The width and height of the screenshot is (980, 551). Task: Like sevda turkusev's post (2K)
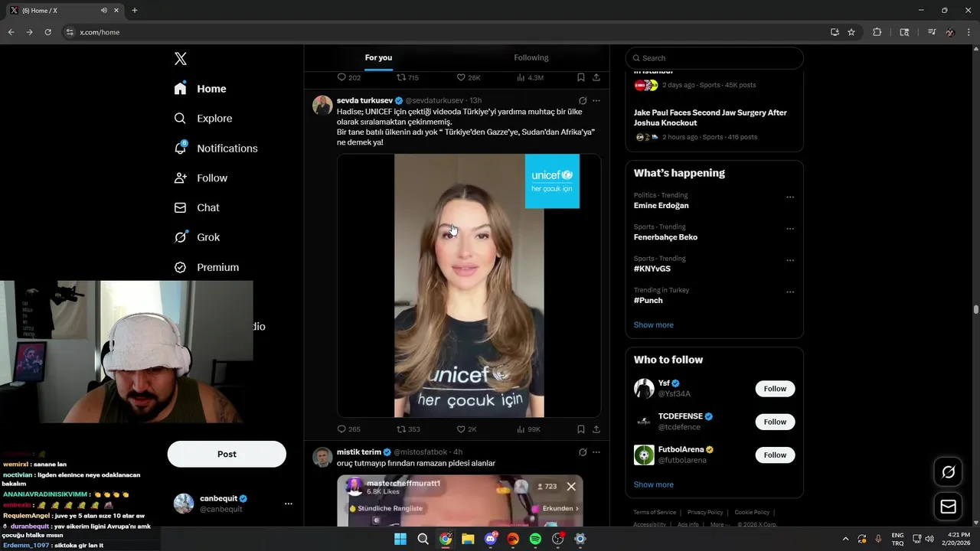click(x=466, y=429)
